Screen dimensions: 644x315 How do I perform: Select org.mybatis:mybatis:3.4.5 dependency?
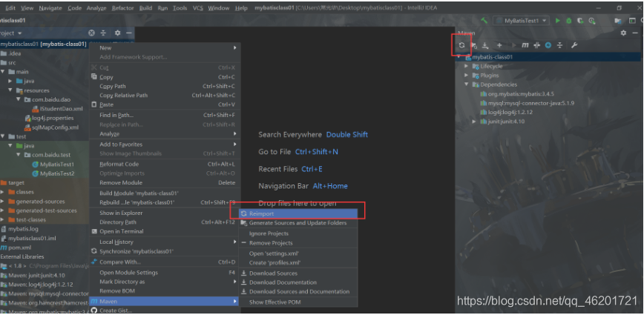(517, 94)
